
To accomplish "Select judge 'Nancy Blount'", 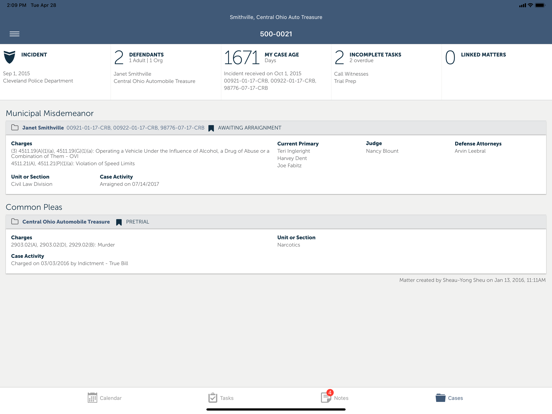I will pos(382,151).
